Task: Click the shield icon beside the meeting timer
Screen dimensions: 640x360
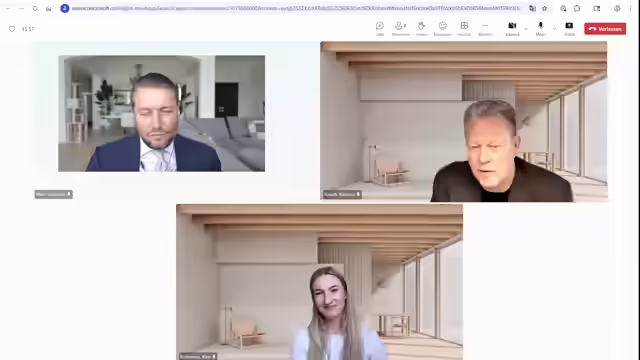Action: [x=12, y=29]
